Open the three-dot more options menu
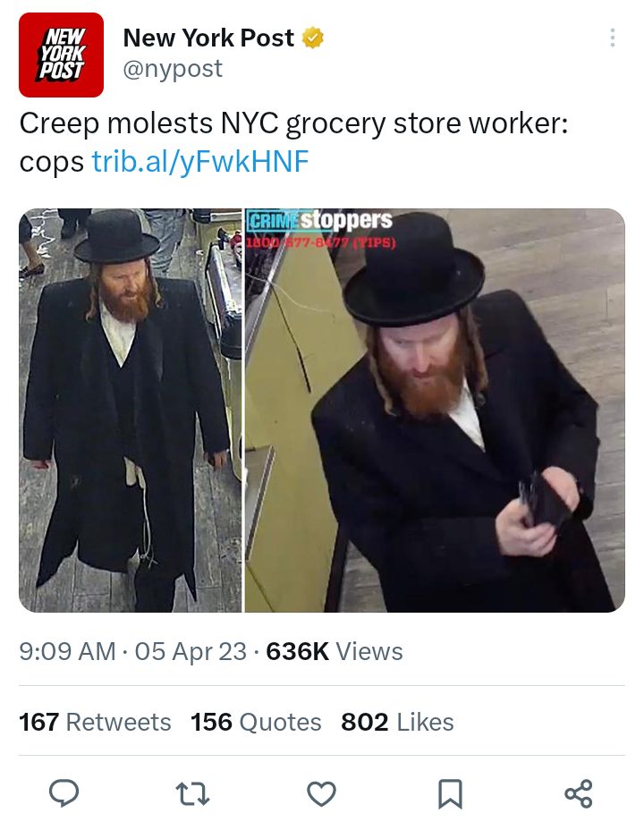The image size is (644, 830). coord(613,38)
